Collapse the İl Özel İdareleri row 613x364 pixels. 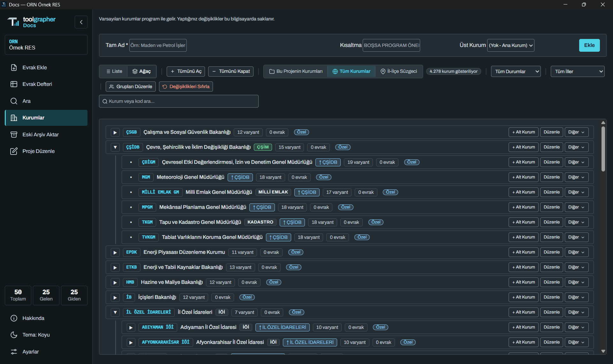[115, 312]
